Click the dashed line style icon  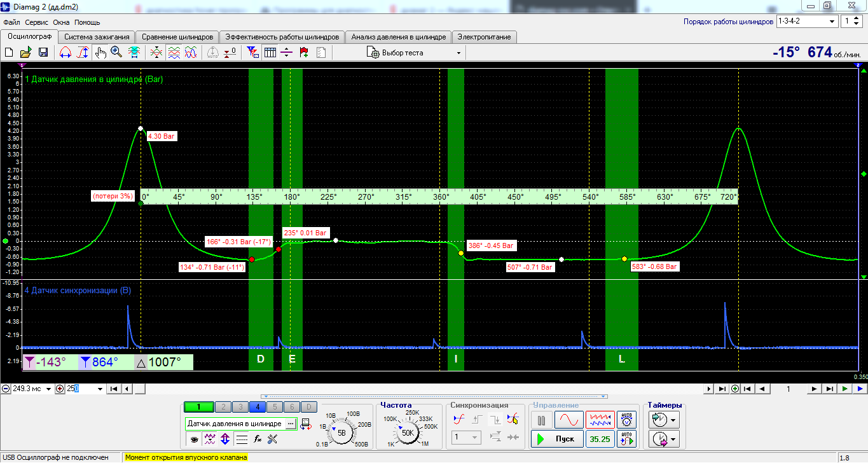coord(242,438)
